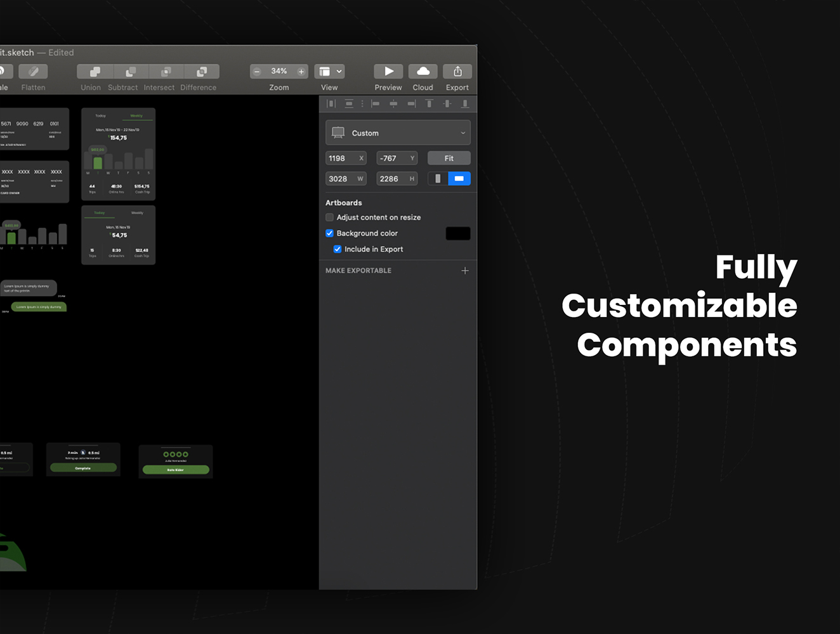Click the Fit button
This screenshot has height=634, width=840.
pos(449,157)
